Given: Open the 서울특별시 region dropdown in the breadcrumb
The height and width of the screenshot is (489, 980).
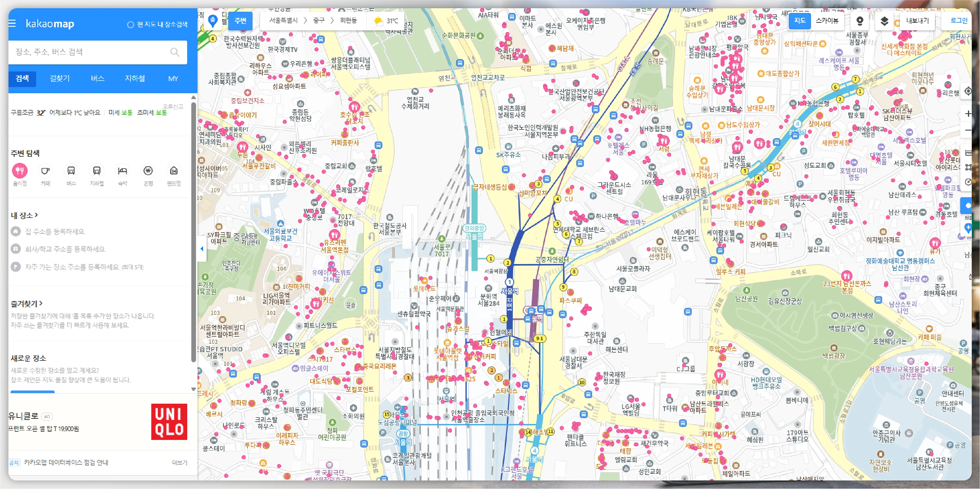Looking at the screenshot, I should pyautogui.click(x=284, y=21).
